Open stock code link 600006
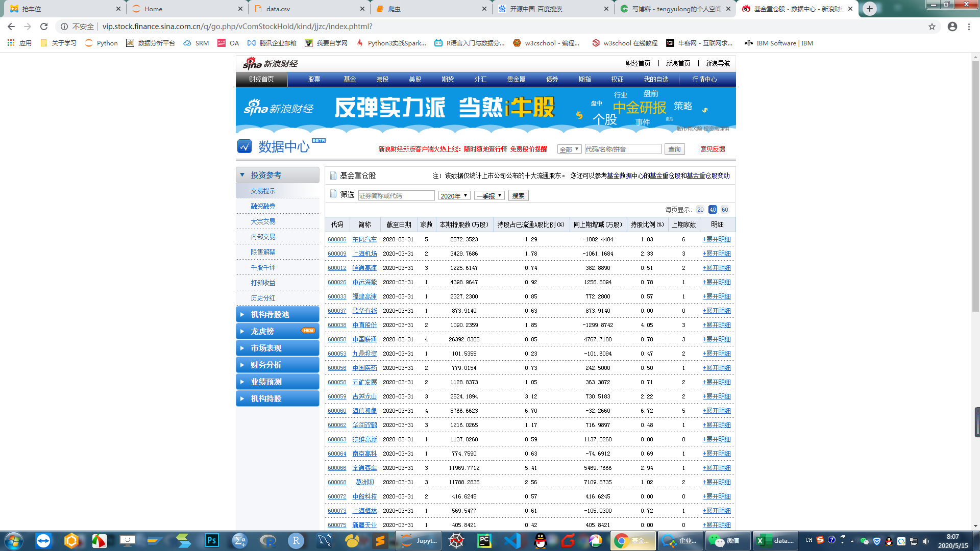This screenshot has height=551, width=980. point(337,239)
